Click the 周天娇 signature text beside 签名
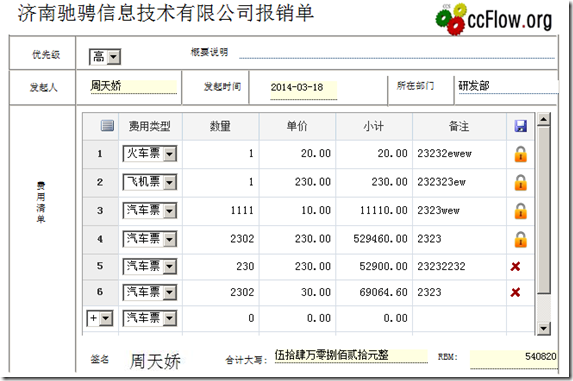The image size is (573, 381). 155,361
